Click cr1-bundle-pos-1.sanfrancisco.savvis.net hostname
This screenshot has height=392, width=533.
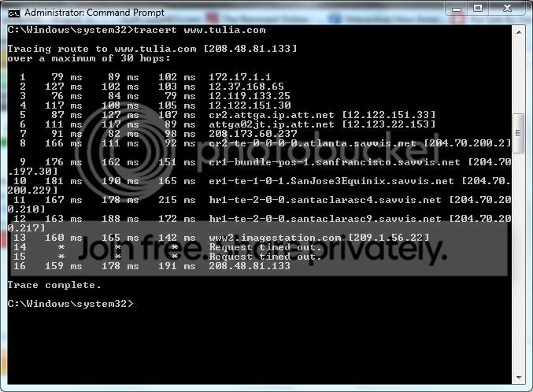(335, 162)
